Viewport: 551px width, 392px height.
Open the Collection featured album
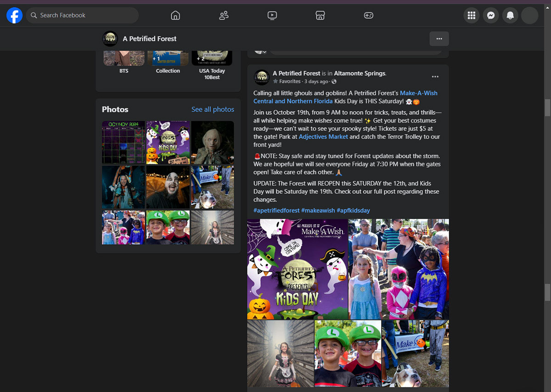pyautogui.click(x=168, y=62)
